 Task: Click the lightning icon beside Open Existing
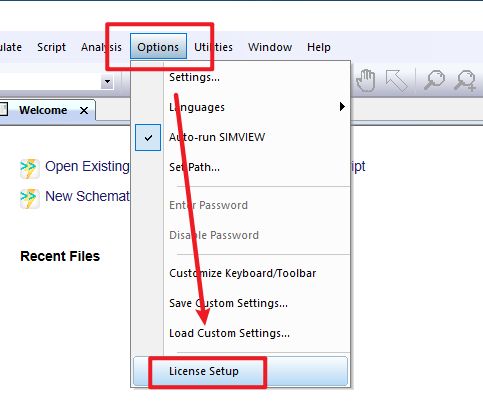[x=29, y=169]
